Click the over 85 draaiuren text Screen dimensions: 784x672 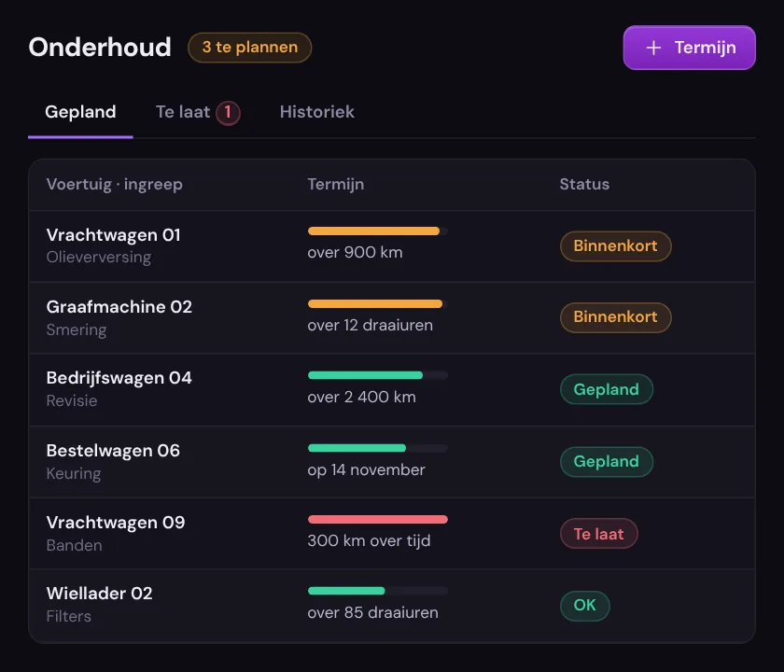pos(373,613)
